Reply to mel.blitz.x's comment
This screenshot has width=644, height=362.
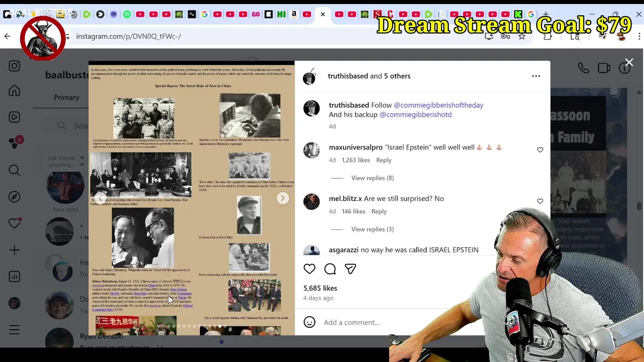point(379,211)
